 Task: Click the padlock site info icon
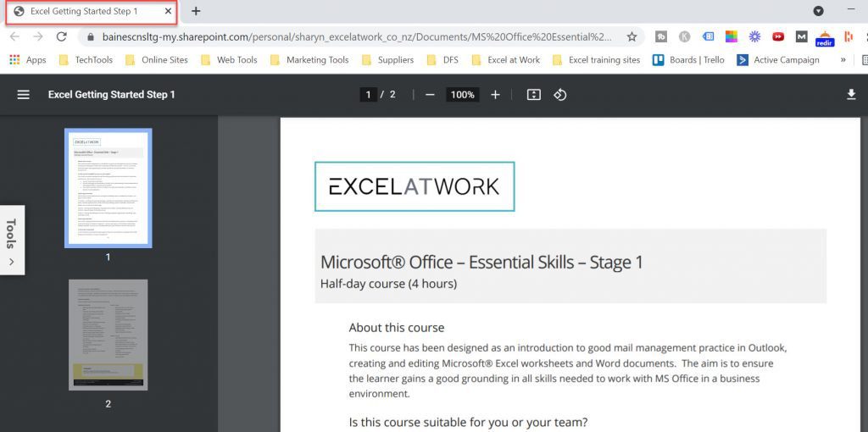pos(91,37)
